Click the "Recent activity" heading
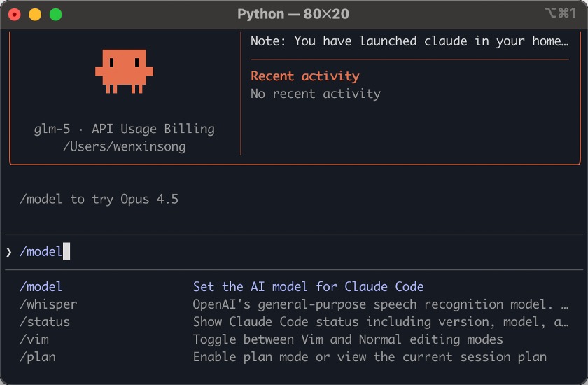 pyautogui.click(x=304, y=76)
